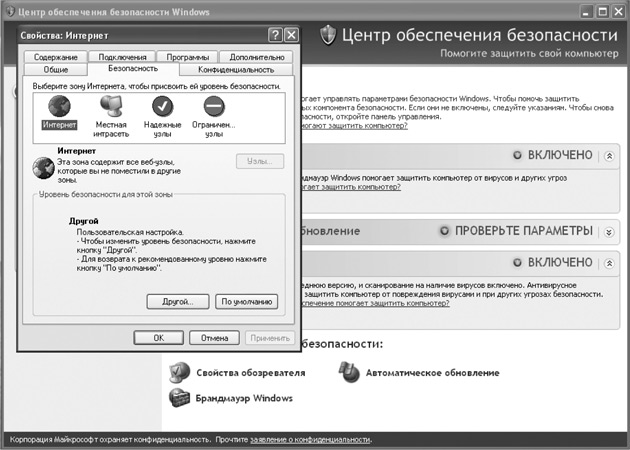This screenshot has height=450, width=630.
Task: Collapse the lower ВКЛЮЧЕНО antivirus section
Action: pos(609,264)
